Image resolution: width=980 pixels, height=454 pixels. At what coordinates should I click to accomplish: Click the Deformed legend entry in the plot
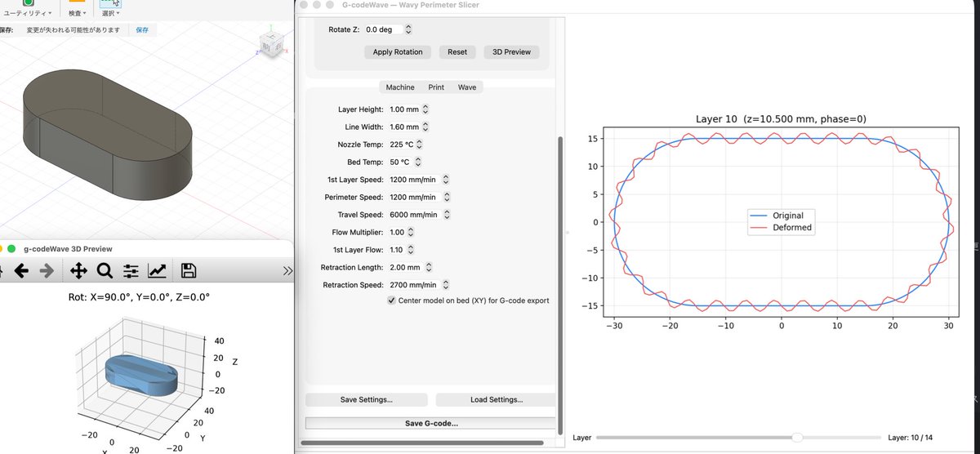782,228
